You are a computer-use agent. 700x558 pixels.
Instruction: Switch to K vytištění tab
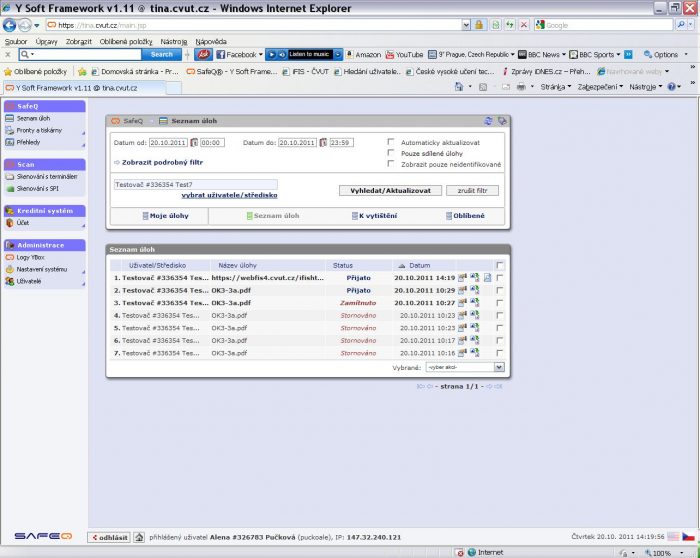coord(374,216)
